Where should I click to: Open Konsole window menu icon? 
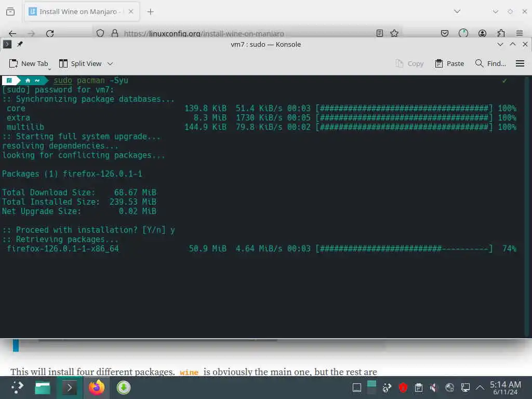point(7,45)
